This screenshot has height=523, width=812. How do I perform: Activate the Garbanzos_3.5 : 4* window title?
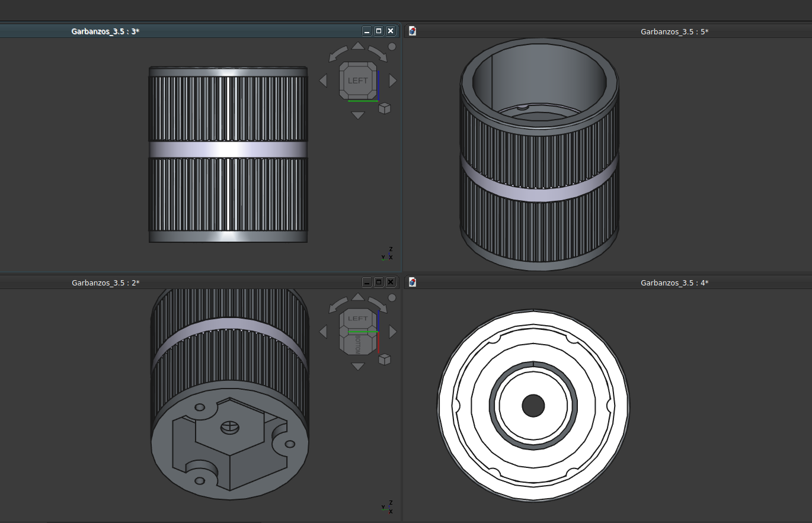[674, 283]
